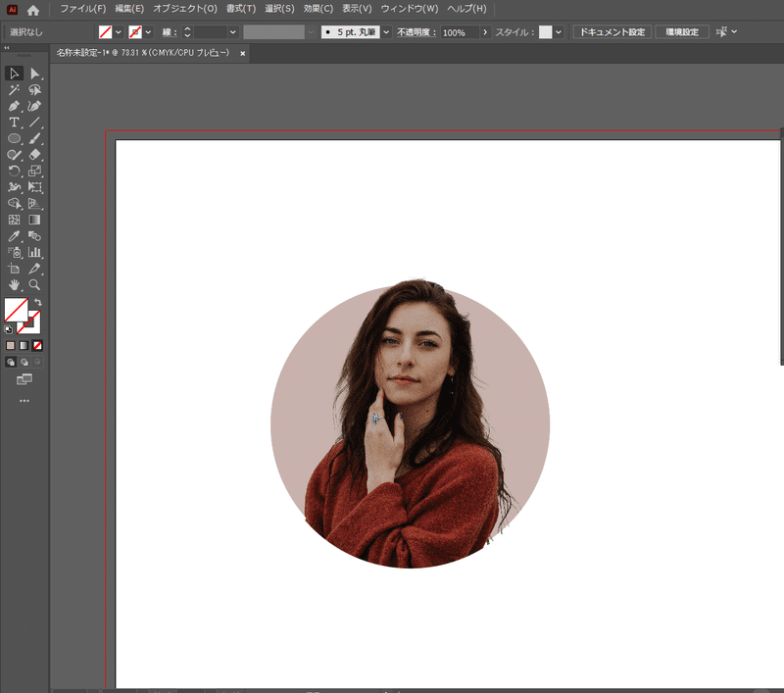Reset to default fill and stroke
This screenshot has height=693, width=784.
coord(8,329)
